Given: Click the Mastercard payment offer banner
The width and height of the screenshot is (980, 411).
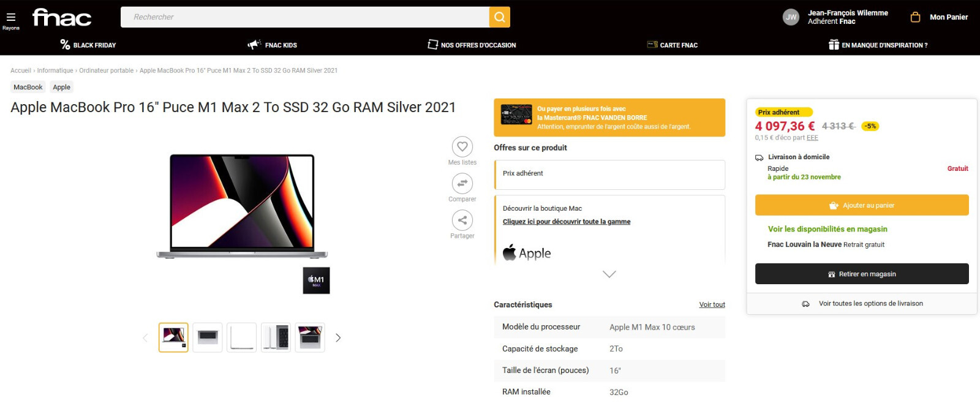Looking at the screenshot, I should click(609, 118).
